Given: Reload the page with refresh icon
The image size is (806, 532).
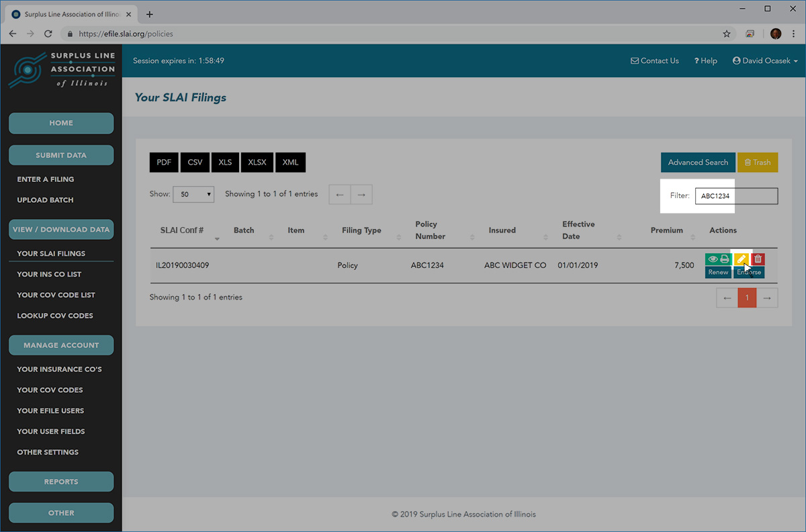Looking at the screenshot, I should tap(47, 34).
